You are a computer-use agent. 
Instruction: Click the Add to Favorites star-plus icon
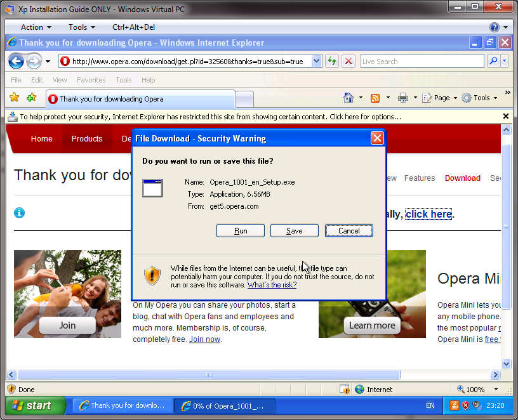coord(31,98)
